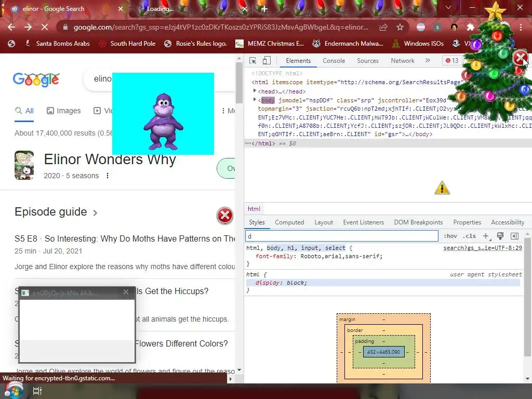Click the Styles pane scrollbar
The width and height of the screenshot is (532, 399).
[528, 297]
